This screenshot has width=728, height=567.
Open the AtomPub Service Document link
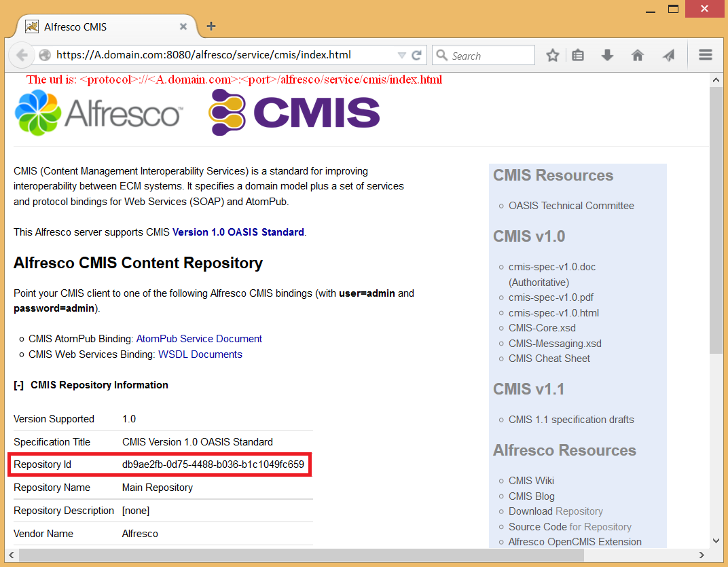[x=199, y=339]
